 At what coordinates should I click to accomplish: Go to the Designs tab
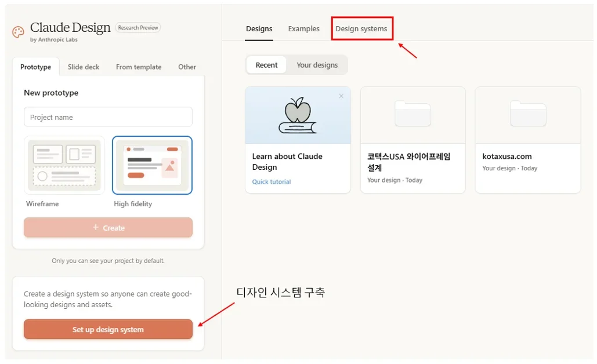[259, 29]
